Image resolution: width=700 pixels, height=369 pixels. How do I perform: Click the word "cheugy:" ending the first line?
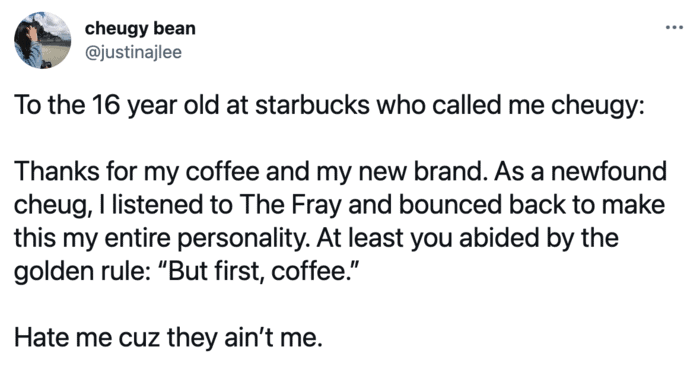click(597, 106)
